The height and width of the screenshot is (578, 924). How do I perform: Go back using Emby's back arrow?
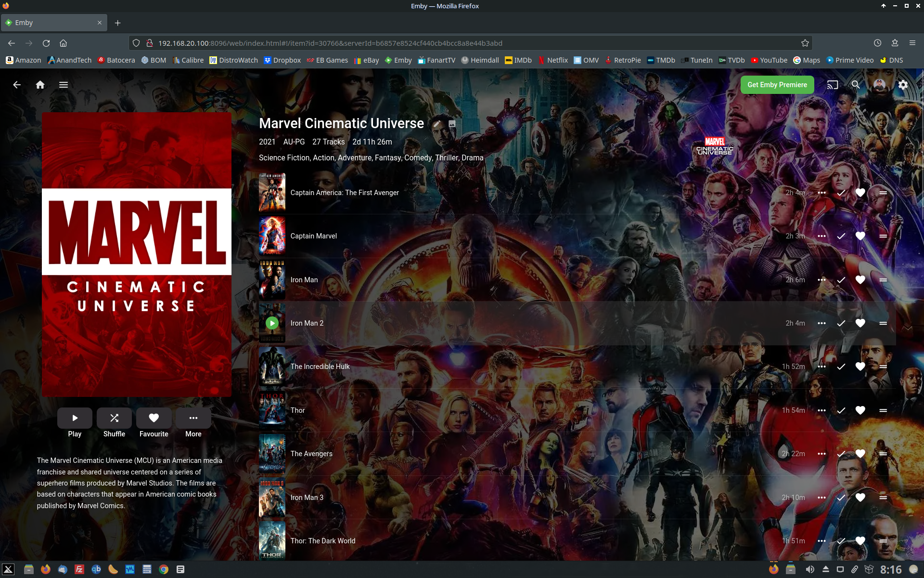tap(17, 85)
